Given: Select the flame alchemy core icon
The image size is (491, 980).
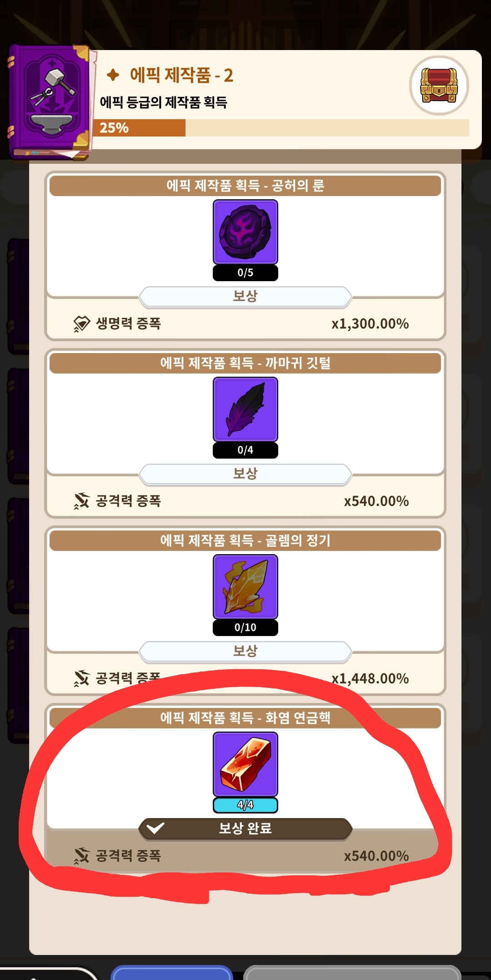Looking at the screenshot, I should [x=245, y=764].
